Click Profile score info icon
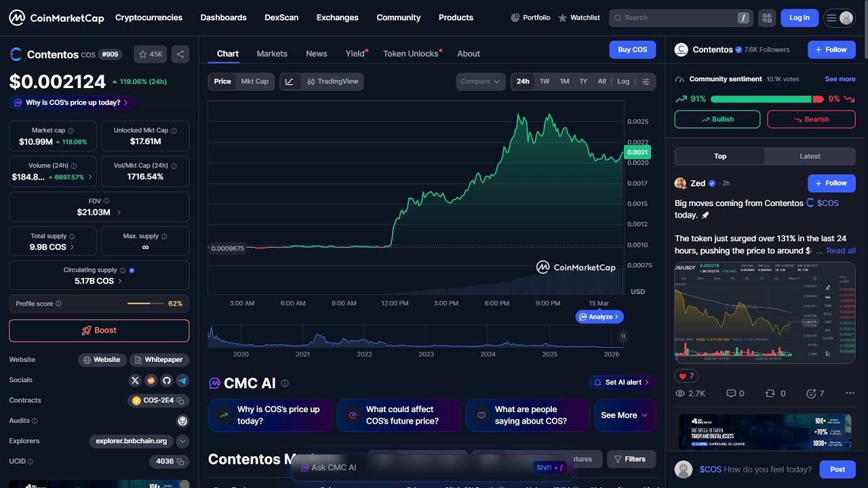868x488 pixels. (58, 304)
